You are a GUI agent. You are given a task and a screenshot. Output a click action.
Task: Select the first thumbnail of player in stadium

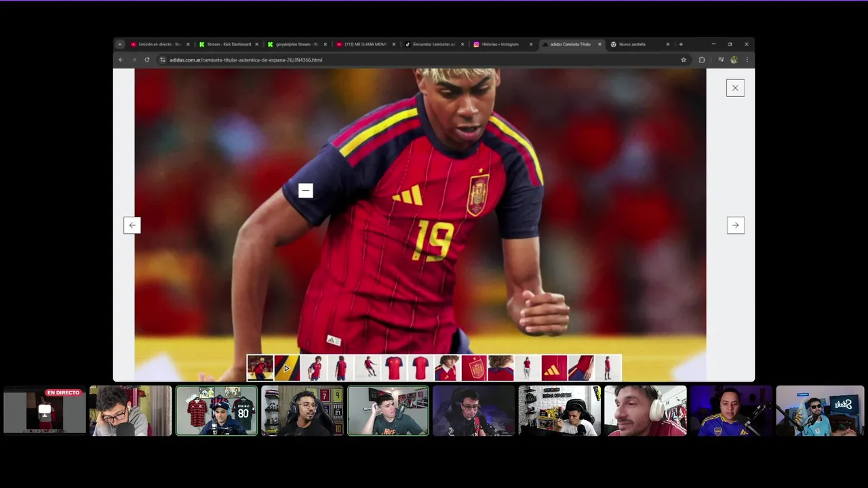click(x=260, y=368)
